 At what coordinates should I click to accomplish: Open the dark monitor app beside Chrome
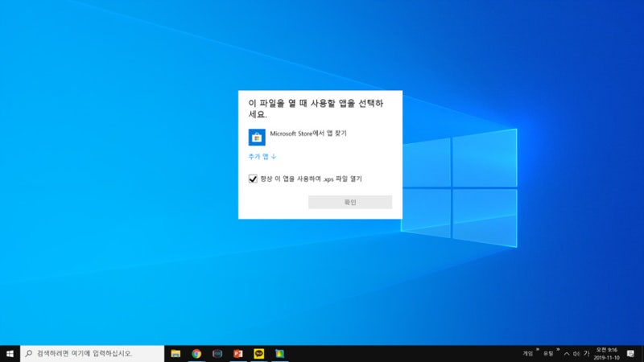point(217,353)
